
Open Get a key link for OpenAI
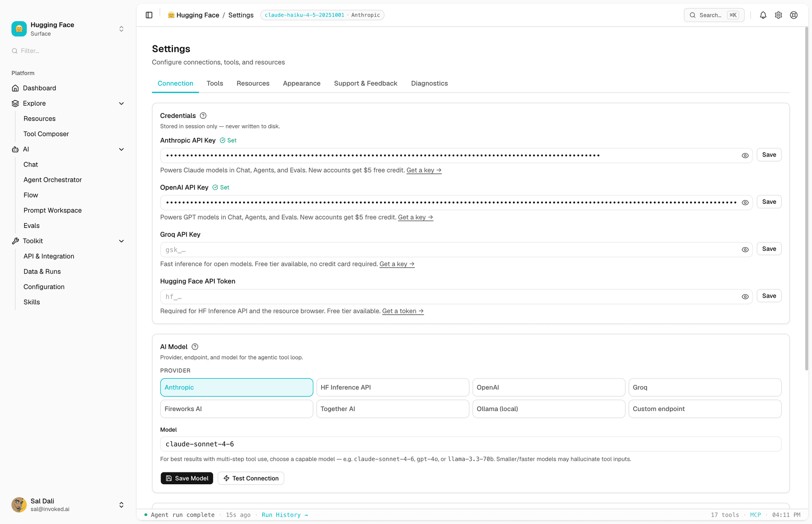click(x=415, y=217)
